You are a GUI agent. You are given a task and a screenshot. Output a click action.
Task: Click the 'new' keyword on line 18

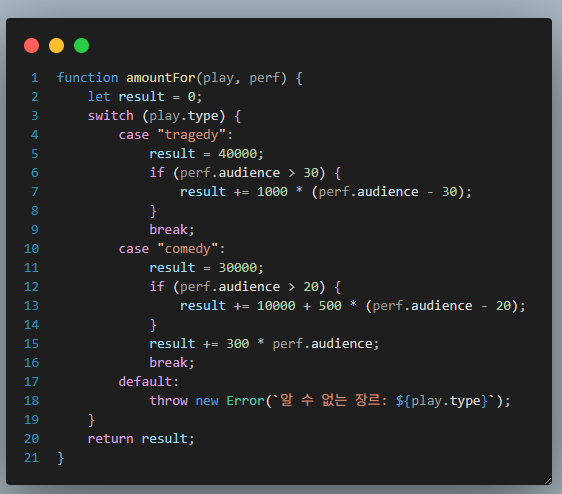click(207, 401)
